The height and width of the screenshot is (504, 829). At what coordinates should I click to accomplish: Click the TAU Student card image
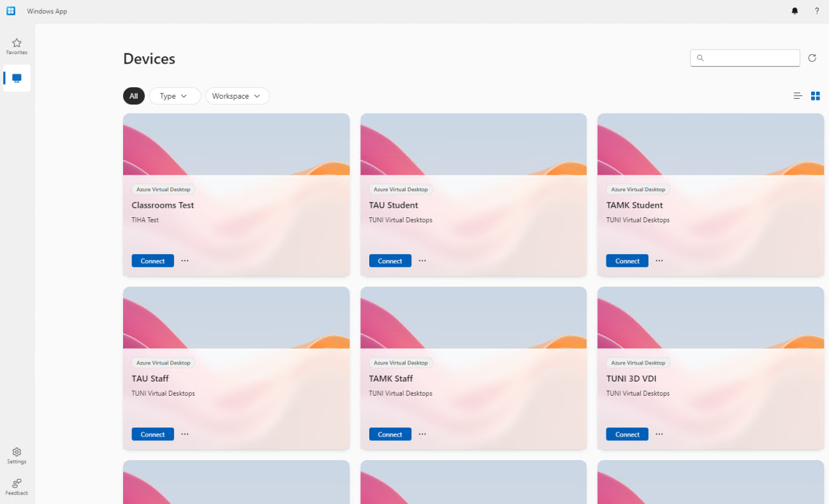[x=473, y=145]
